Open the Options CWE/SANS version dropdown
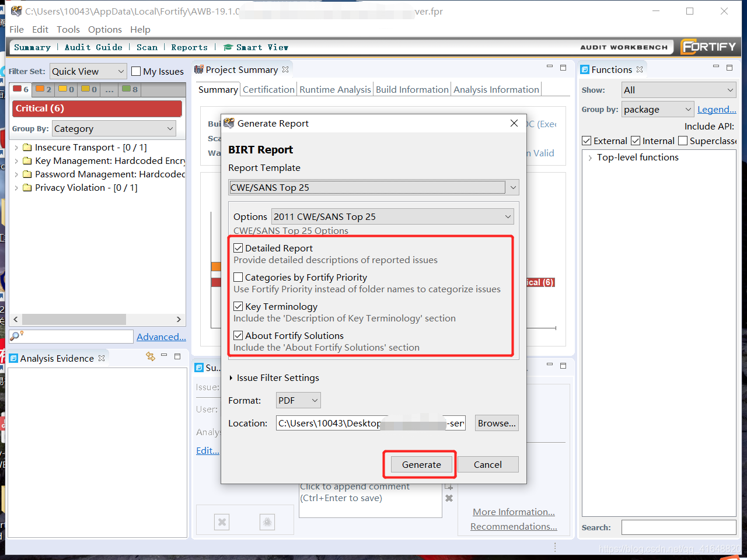 pos(392,216)
